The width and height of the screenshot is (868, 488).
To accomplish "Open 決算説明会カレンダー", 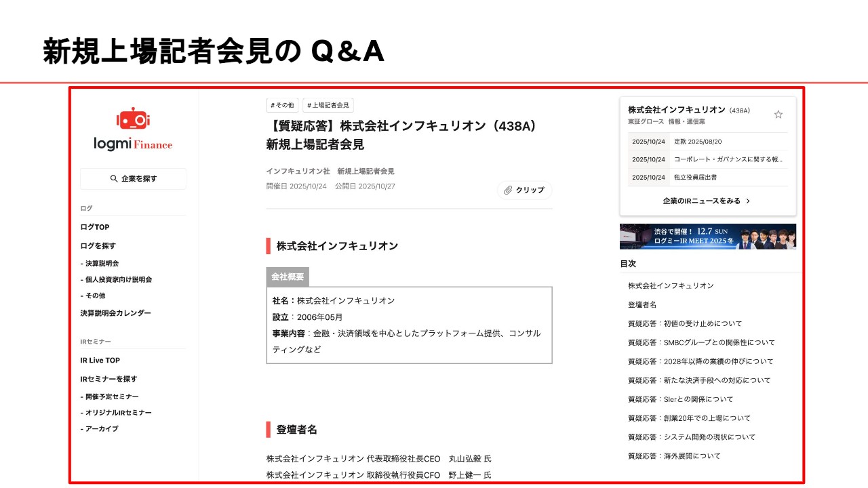I will [115, 313].
